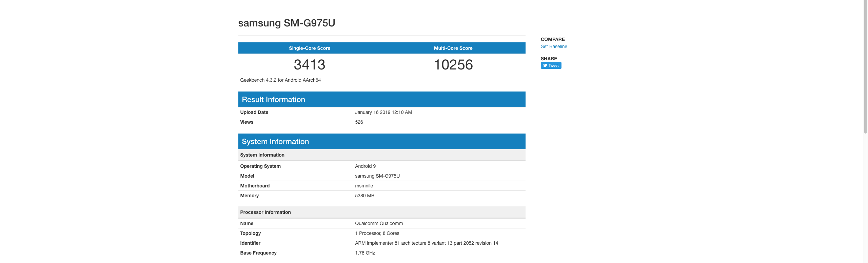Click the upload date January 16 2019
The height and width of the screenshot is (263, 868).
coord(383,112)
